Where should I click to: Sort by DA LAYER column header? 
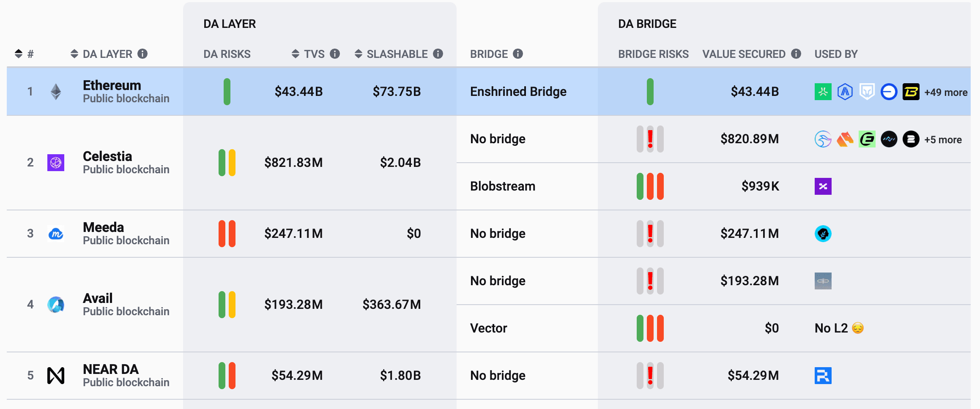[74, 54]
